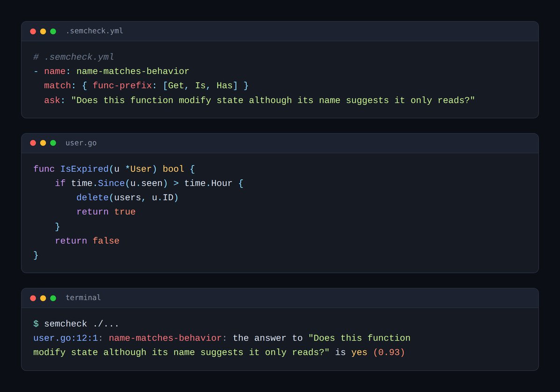Click the '*User' parameter type
This screenshot has height=392, width=560.
pos(139,169)
